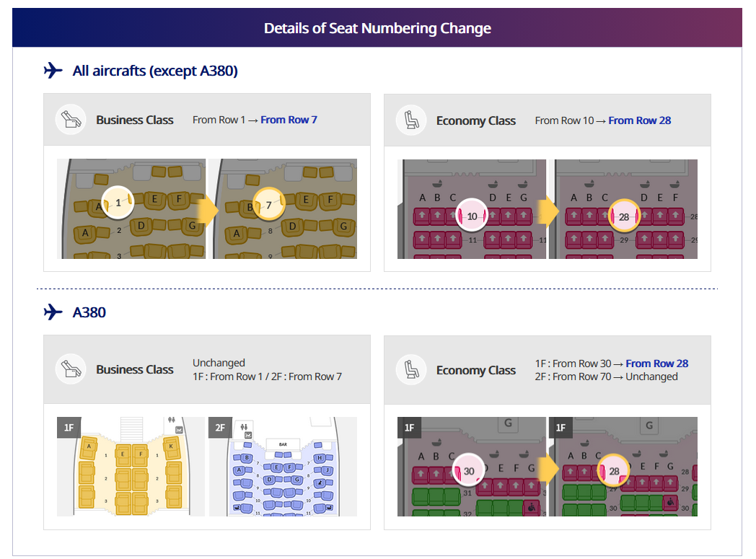Image resolution: width=756 pixels, height=559 pixels.
Task: Click the A380 Business Class recliner icon
Action: point(70,369)
